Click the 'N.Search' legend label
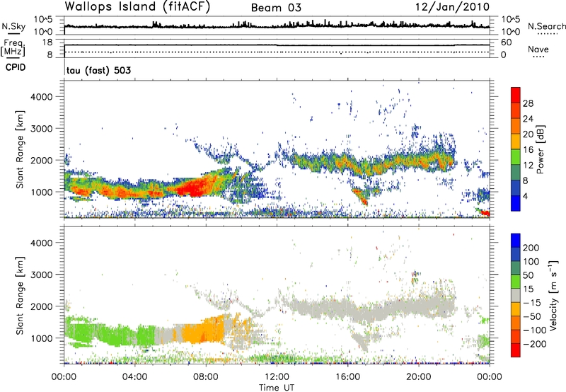This screenshot has width=566, height=392. pos(547,26)
